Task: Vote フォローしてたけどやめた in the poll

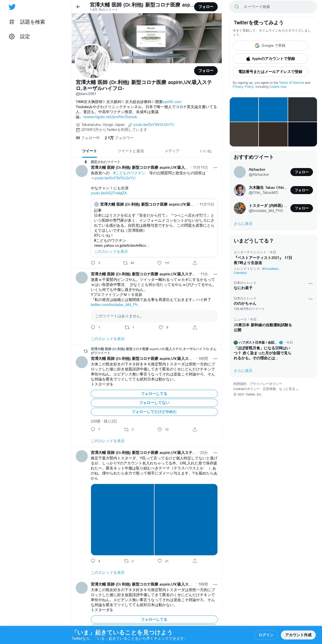Action: (154, 412)
